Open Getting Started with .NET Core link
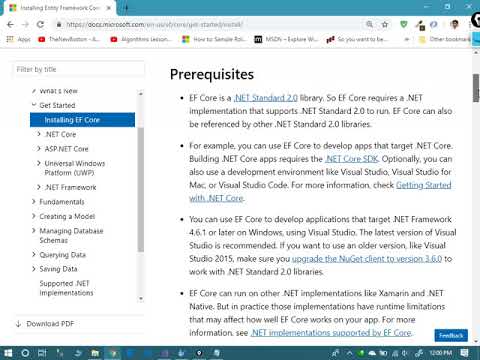Viewport: 480px width, 360px height. coord(424,185)
